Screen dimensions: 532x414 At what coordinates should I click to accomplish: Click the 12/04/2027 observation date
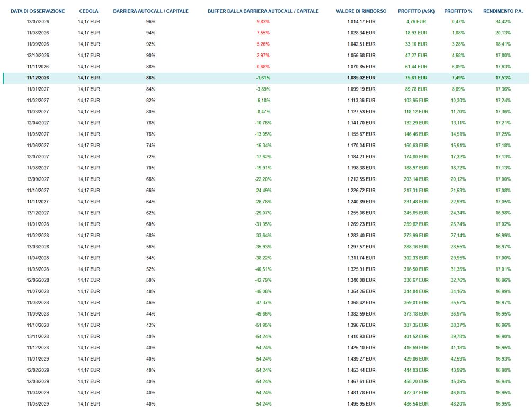pyautogui.click(x=38, y=123)
